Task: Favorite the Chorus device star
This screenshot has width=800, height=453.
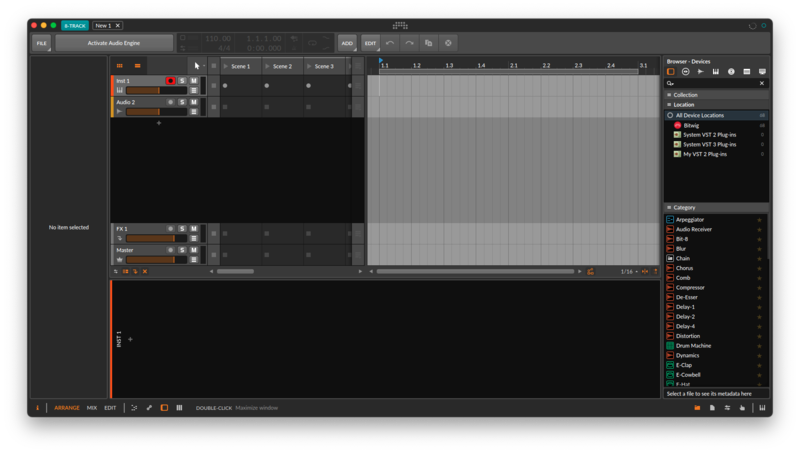Action: click(x=759, y=268)
